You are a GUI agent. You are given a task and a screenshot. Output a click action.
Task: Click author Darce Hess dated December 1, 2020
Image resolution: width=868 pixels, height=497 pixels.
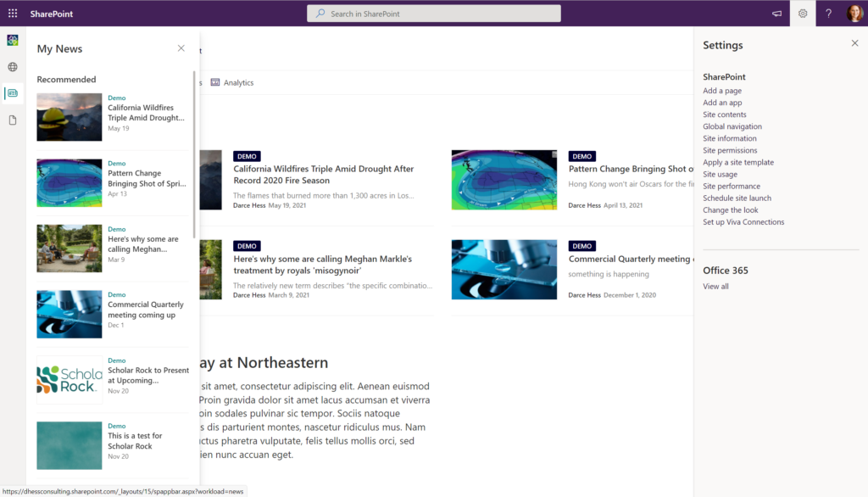[585, 295]
